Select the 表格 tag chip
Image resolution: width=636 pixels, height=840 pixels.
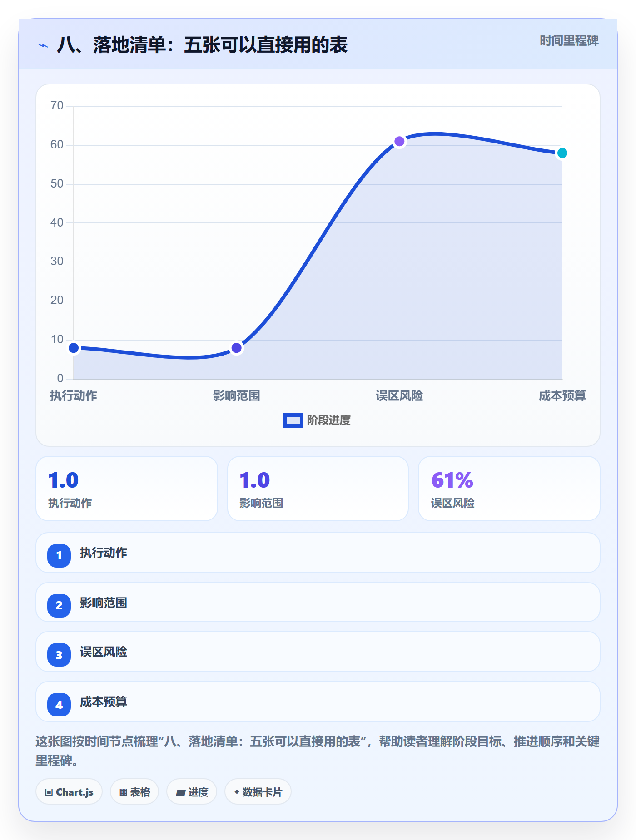(x=134, y=792)
